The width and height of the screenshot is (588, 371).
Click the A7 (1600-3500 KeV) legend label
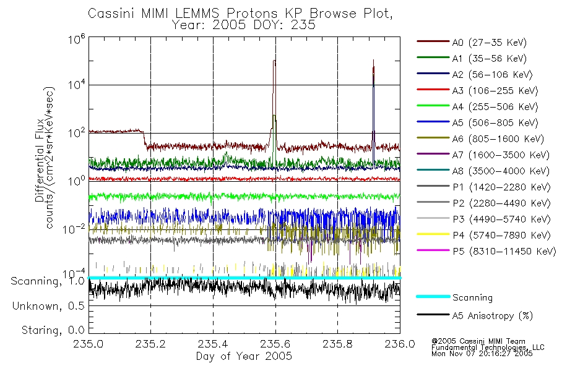point(501,155)
